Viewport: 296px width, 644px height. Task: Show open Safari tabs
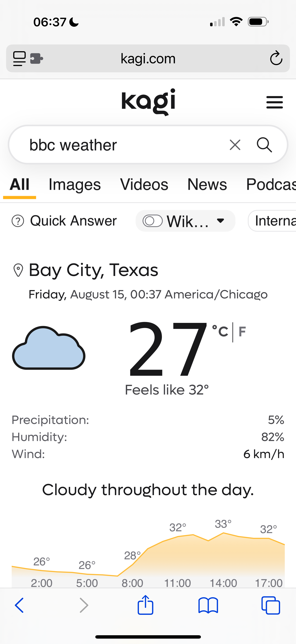(270, 605)
